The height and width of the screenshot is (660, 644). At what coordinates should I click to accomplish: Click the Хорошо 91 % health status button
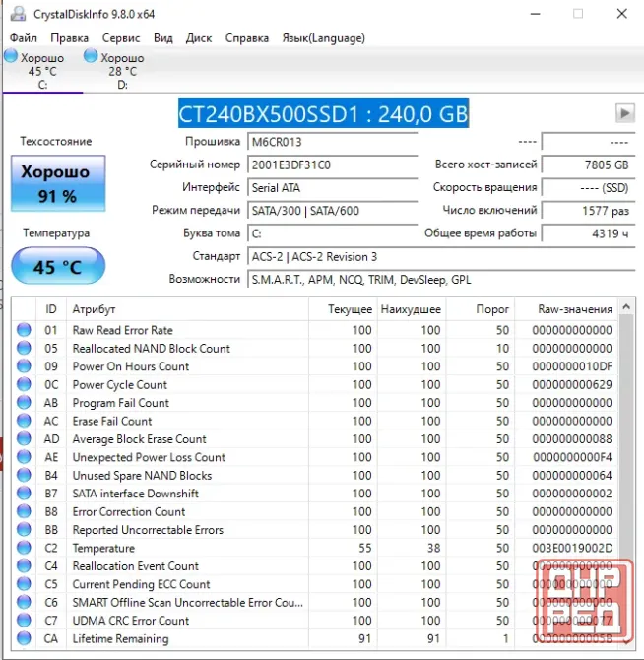point(58,183)
